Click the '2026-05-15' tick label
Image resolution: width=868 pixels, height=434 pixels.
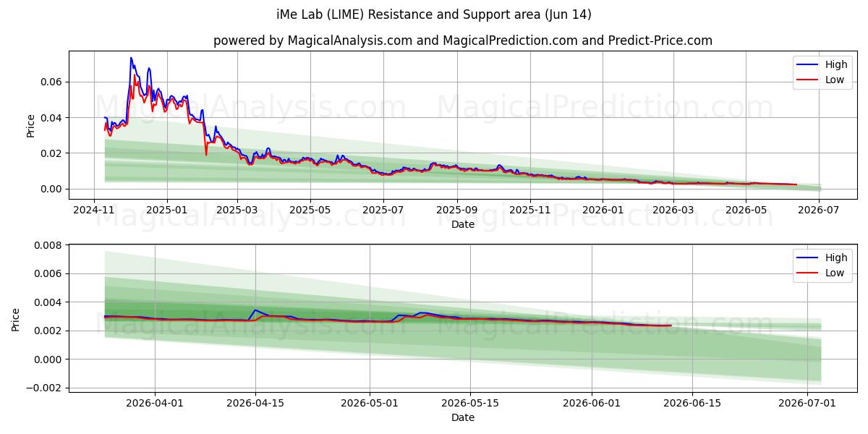pyautogui.click(x=470, y=403)
